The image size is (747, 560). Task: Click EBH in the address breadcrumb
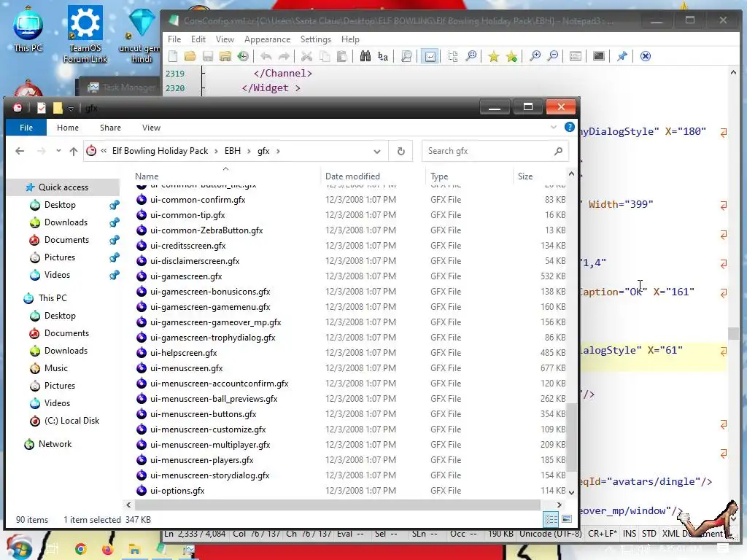tap(233, 151)
